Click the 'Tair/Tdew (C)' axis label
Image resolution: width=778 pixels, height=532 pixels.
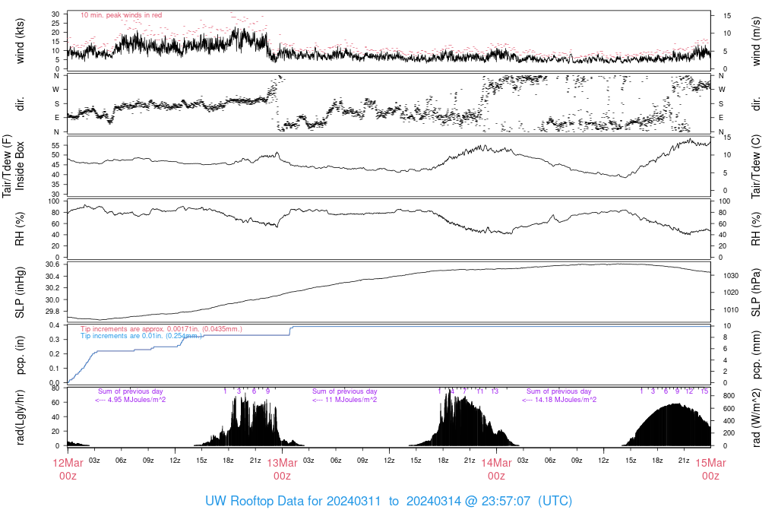click(756, 166)
